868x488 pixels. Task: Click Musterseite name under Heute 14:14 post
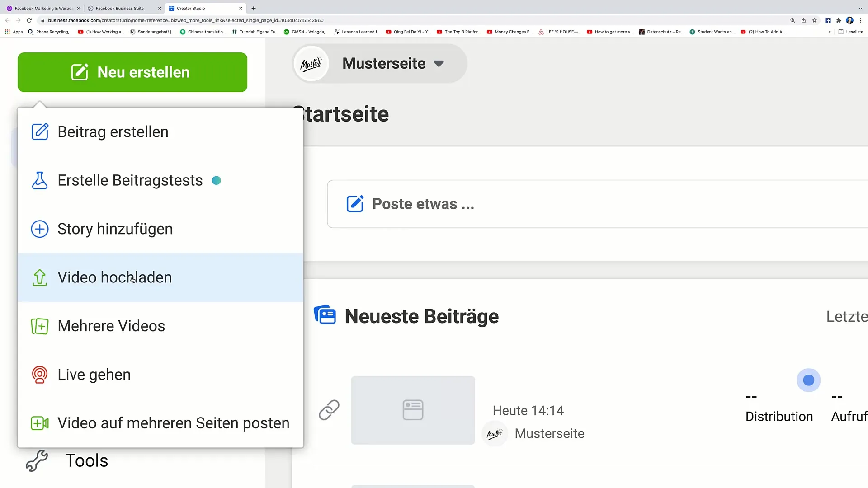pos(549,433)
